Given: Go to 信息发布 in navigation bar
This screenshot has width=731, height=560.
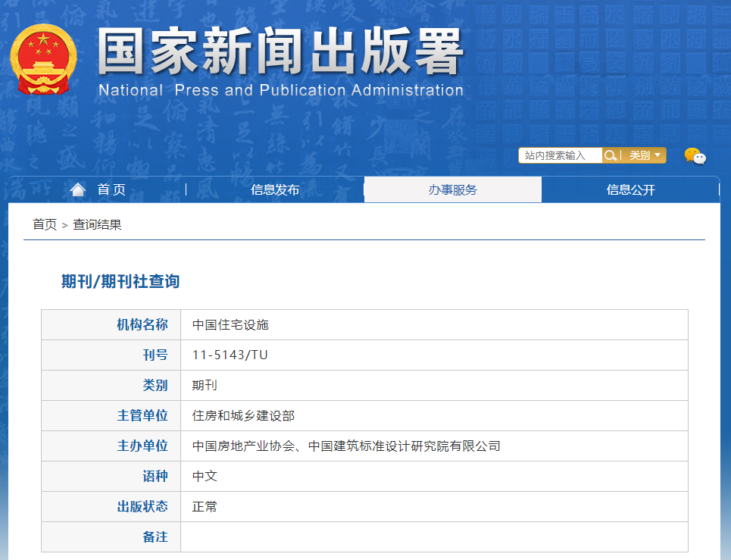Looking at the screenshot, I should click(275, 190).
